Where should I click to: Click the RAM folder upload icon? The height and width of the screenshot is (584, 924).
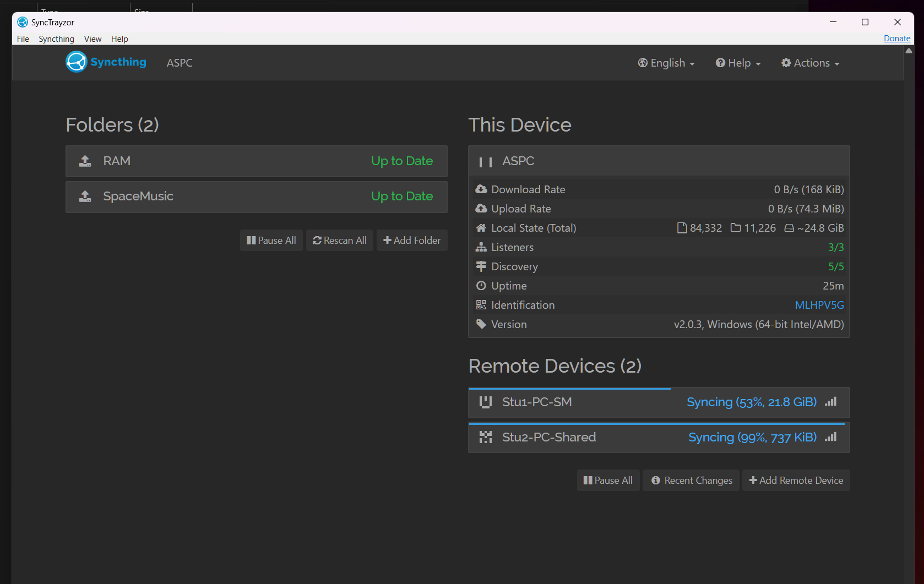coord(85,161)
